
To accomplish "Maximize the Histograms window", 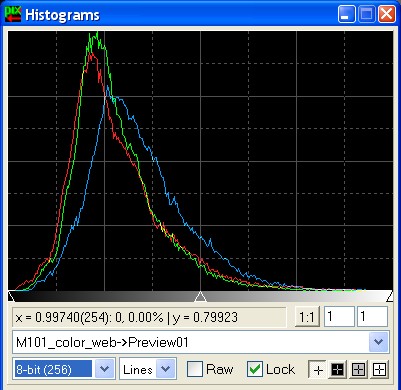I will coord(367,14).
